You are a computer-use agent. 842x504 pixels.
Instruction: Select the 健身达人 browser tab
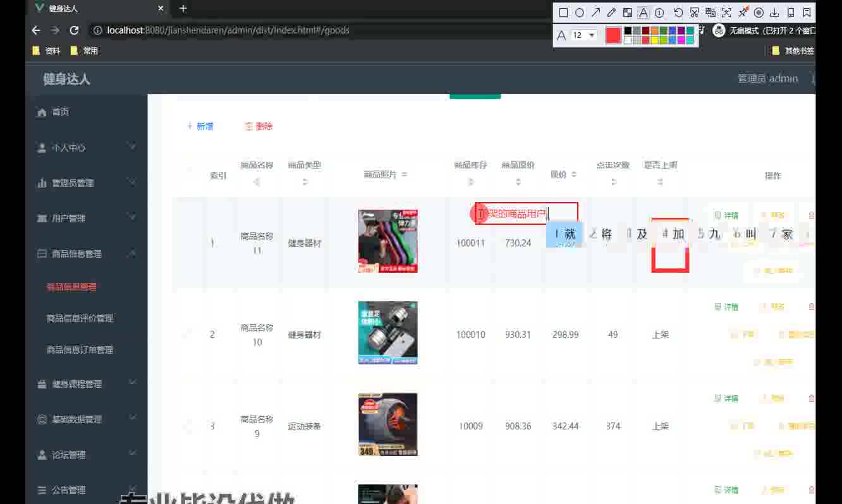98,9
